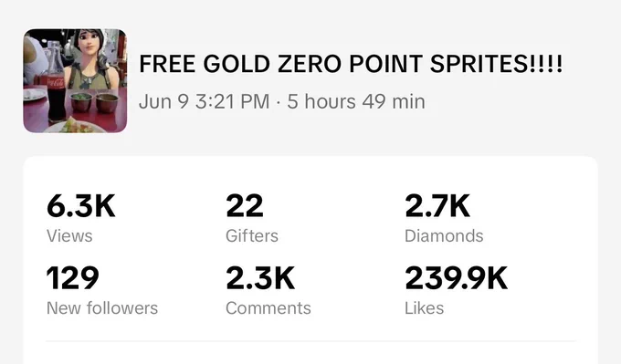This screenshot has width=621, height=364.
Task: Tap the Comments label
Action: tap(268, 307)
